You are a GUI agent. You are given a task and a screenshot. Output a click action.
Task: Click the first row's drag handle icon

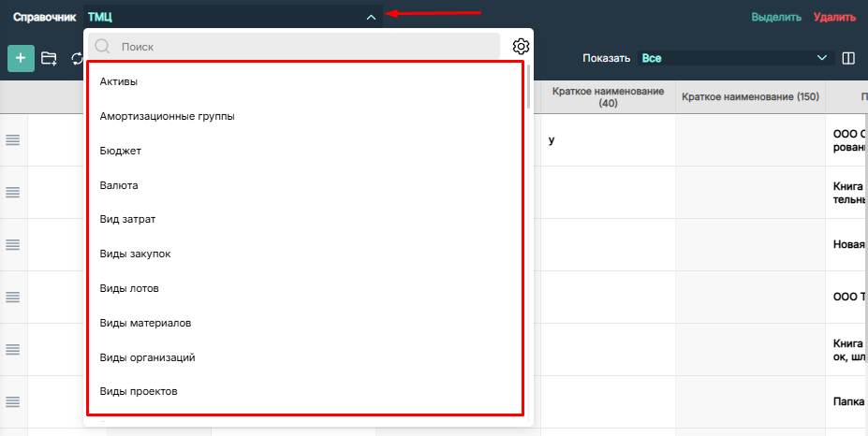click(x=13, y=139)
